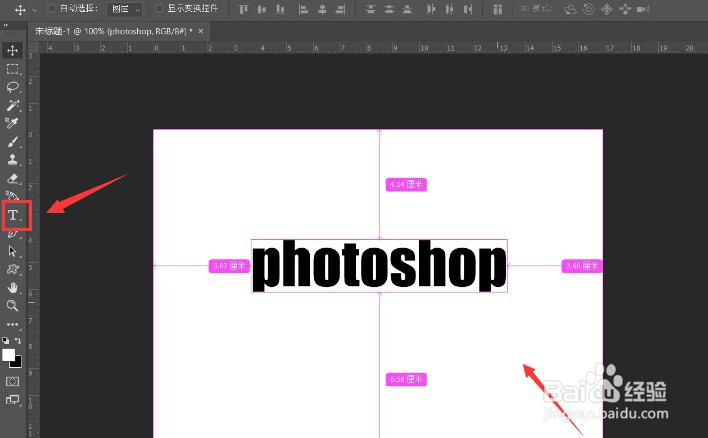Click Distribute right edges button
708x438 pixels.
click(x=468, y=9)
